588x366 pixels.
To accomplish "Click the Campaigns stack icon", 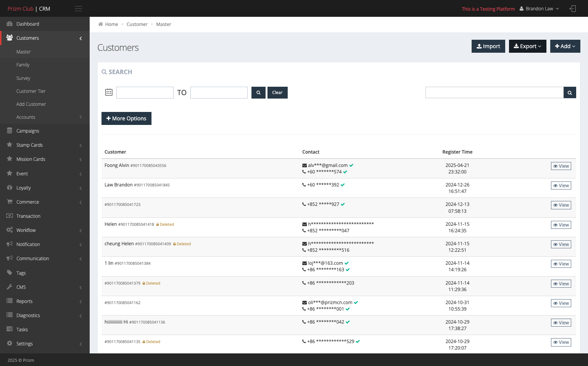I will (x=10, y=131).
